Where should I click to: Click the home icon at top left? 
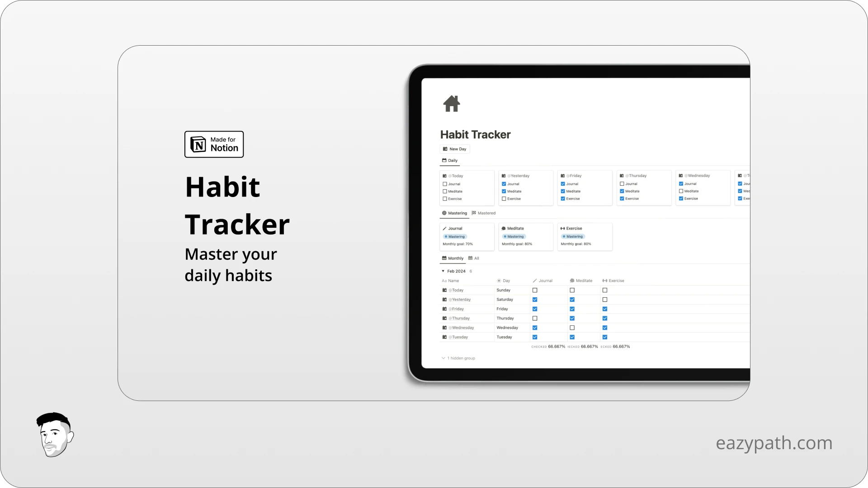(452, 103)
